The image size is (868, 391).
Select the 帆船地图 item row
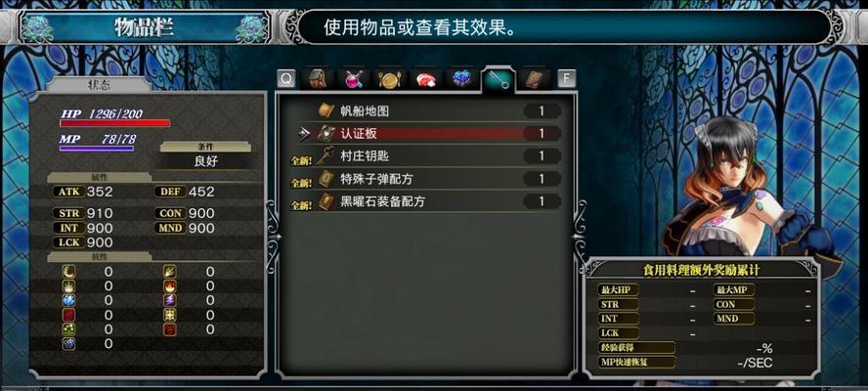click(424, 110)
